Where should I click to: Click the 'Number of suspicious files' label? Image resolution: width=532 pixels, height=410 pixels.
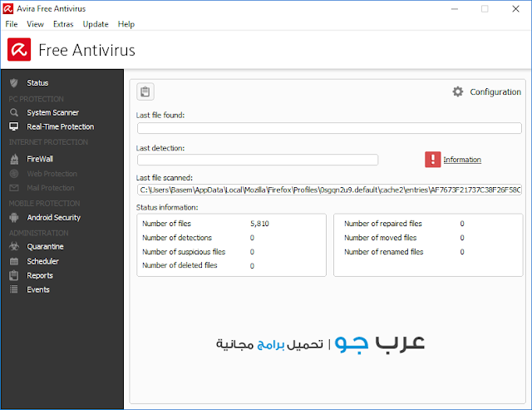pos(184,252)
